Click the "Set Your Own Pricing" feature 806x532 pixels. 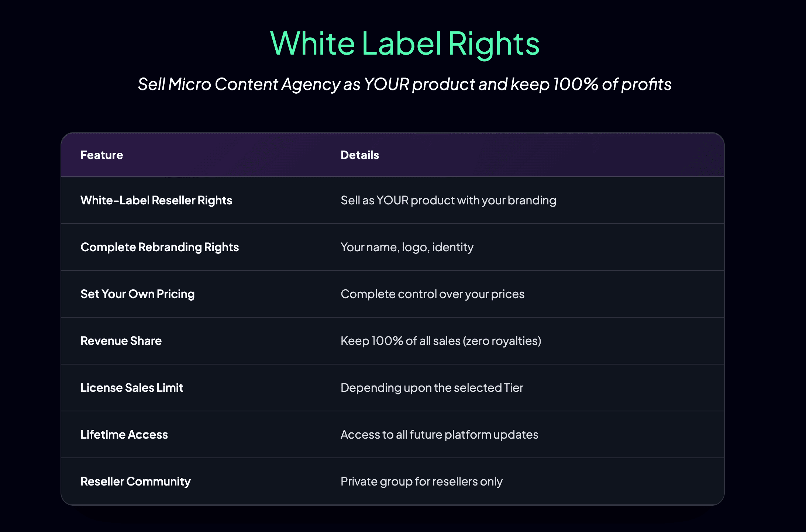[137, 294]
